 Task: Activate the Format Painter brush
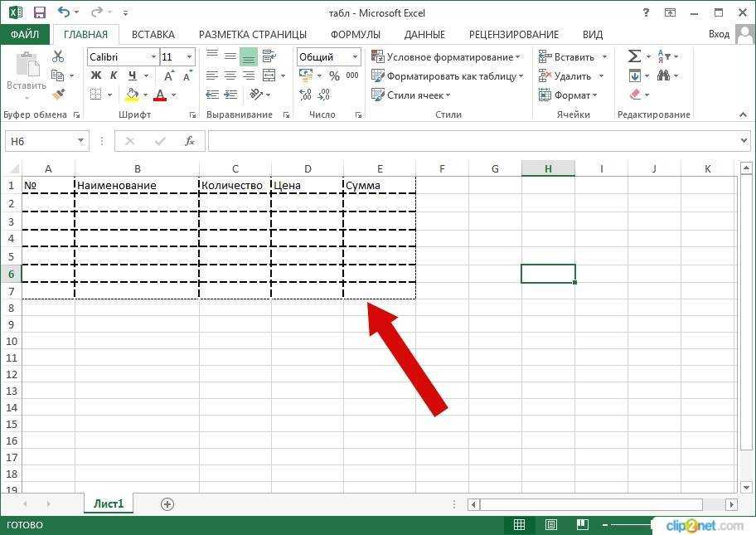tap(58, 94)
